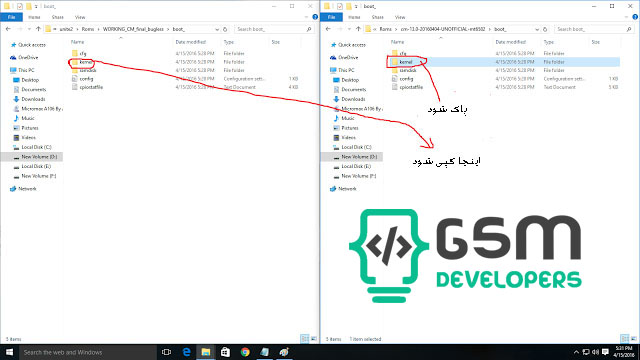Open the Share tab in right Explorer window
The image size is (640, 360).
(378, 17)
